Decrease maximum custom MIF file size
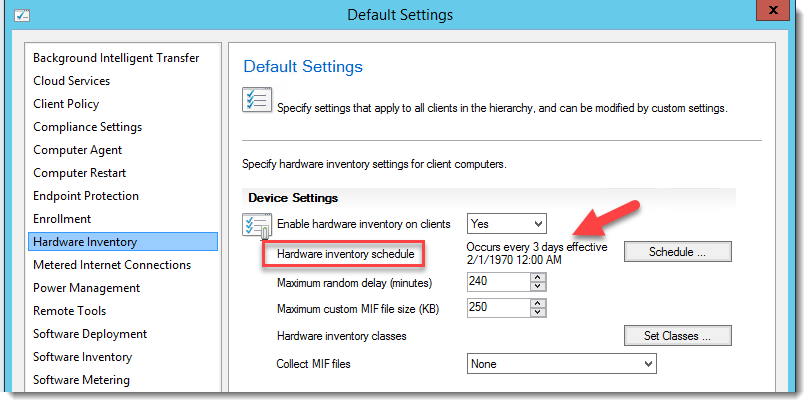This screenshot has height=407, width=811. pos(538,313)
